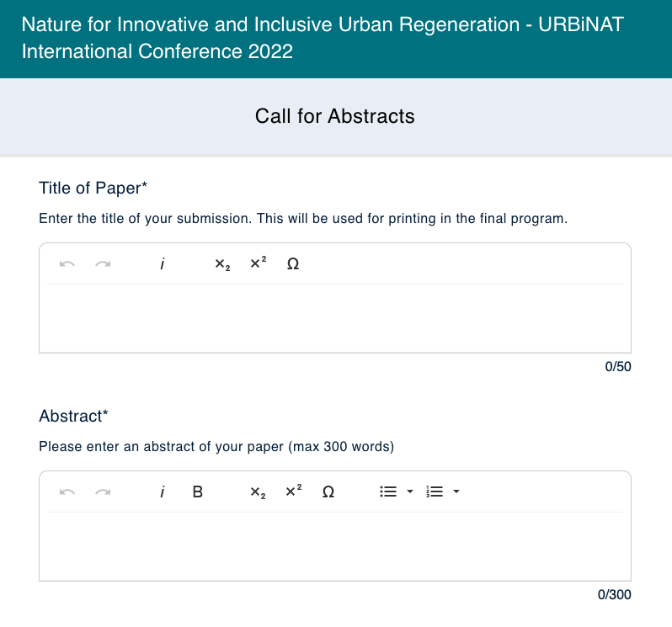Click into the Abstract text area
Screen dimensions: 672x627
click(x=335, y=546)
